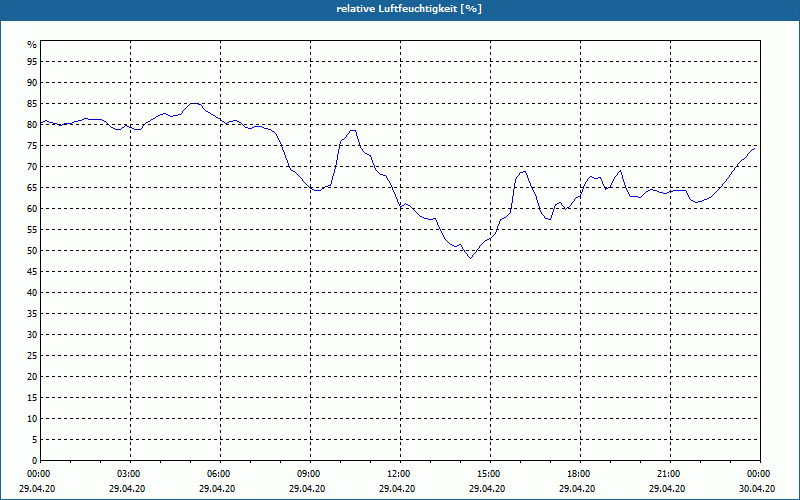Click the y-axis tick label '55'
The width and height of the screenshot is (800, 500).
32,230
